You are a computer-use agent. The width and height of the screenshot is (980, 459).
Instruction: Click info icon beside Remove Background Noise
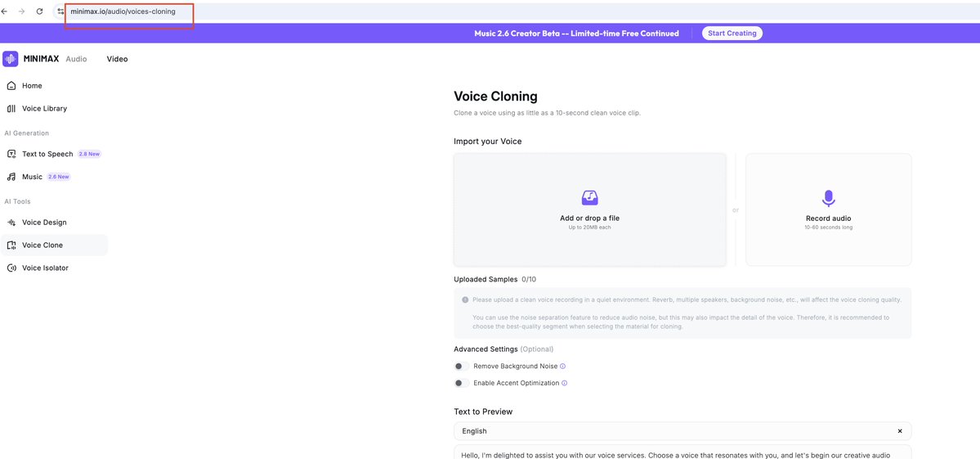(x=562, y=367)
